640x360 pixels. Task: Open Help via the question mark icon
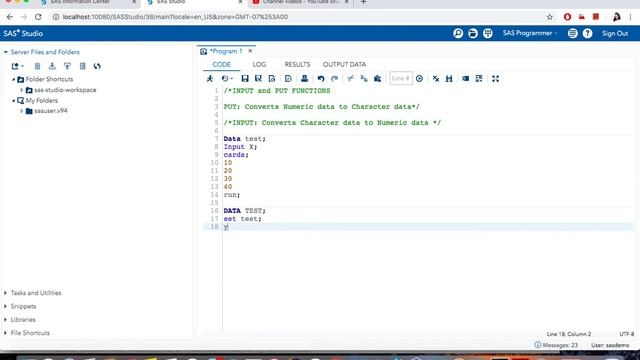pyautogui.click(x=587, y=33)
